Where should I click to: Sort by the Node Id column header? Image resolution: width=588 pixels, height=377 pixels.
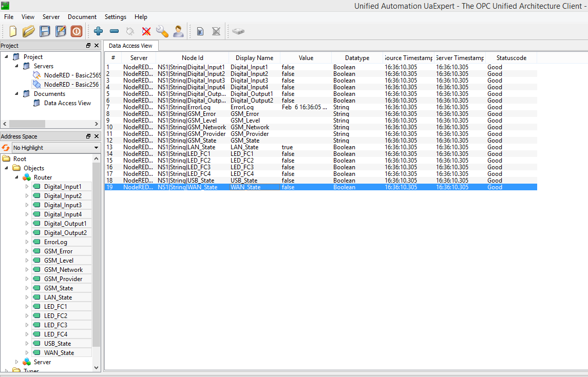point(193,58)
